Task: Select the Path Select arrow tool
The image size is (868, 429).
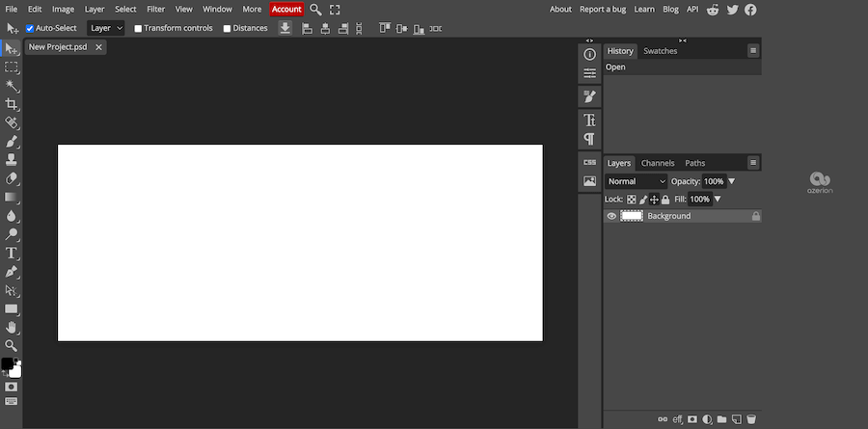Action: coord(11,290)
